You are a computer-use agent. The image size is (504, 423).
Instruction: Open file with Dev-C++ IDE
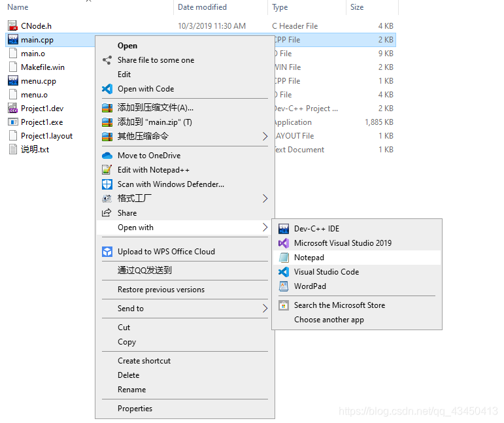[x=357, y=229]
